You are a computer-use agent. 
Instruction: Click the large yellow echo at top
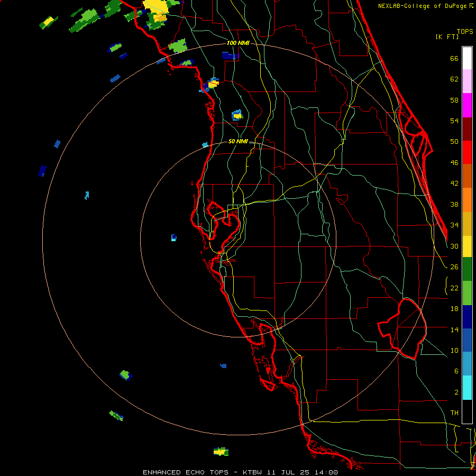pyautogui.click(x=157, y=10)
